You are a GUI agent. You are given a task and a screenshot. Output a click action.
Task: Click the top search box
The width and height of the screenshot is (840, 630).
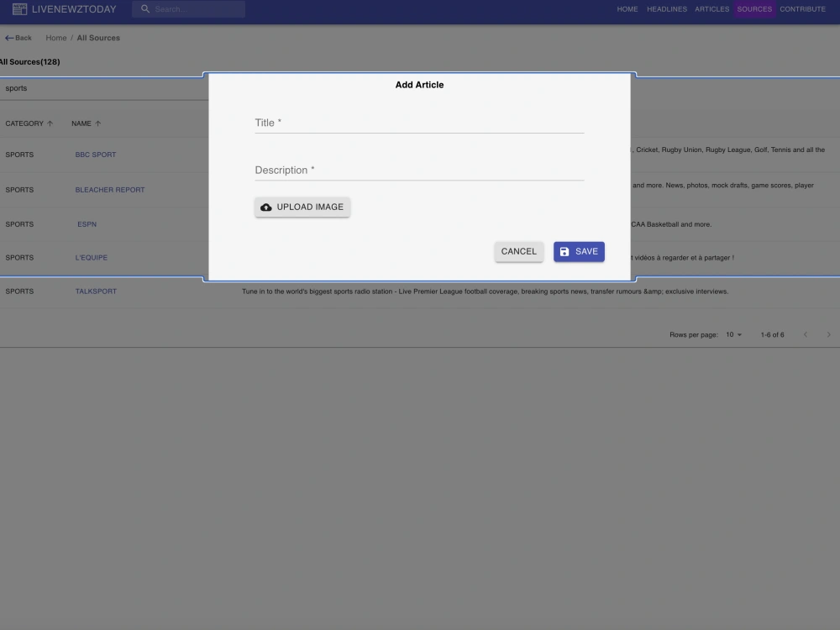click(188, 9)
